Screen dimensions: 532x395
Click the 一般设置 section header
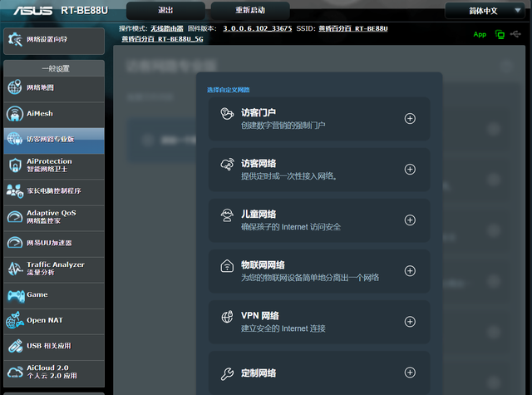coord(56,68)
